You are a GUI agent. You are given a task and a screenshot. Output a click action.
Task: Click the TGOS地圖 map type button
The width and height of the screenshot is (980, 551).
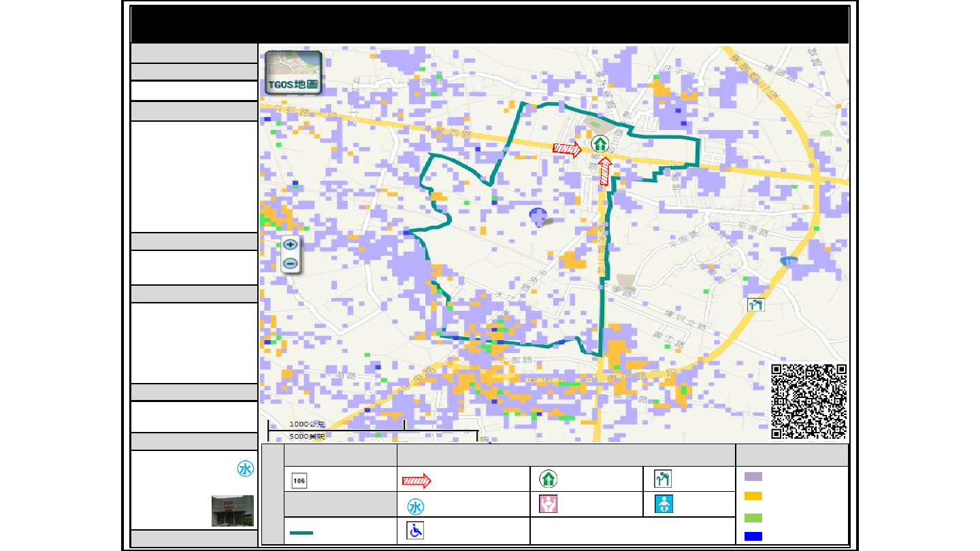293,72
